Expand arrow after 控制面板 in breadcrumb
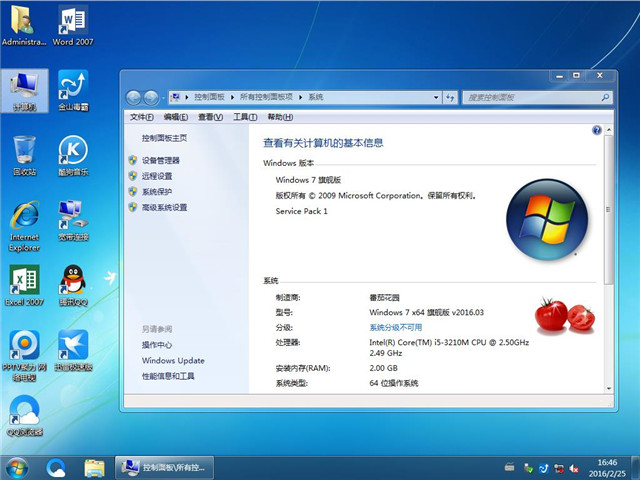The width and height of the screenshot is (640, 480). click(232, 97)
